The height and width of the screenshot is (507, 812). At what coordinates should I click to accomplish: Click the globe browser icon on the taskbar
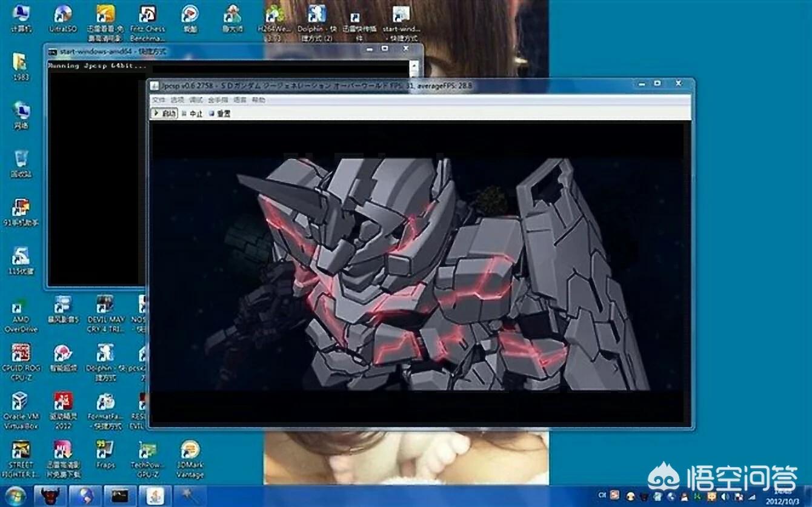[85, 495]
